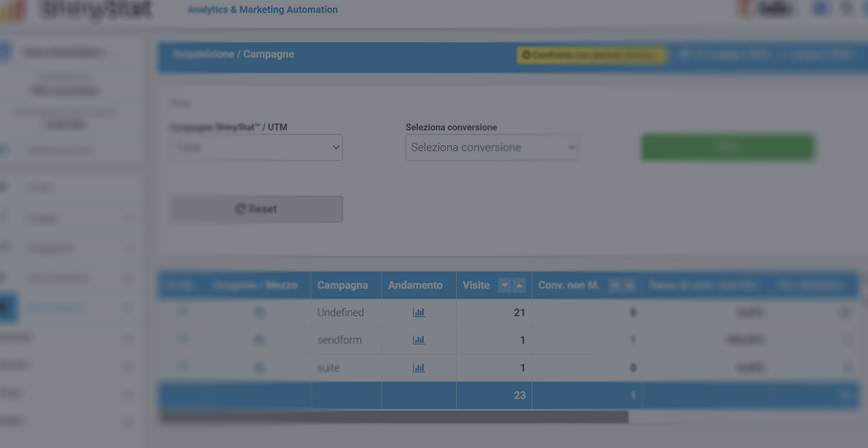Image resolution: width=868 pixels, height=448 pixels.
Task: Open the trend chart for Undefined campaign
Action: pos(419,312)
